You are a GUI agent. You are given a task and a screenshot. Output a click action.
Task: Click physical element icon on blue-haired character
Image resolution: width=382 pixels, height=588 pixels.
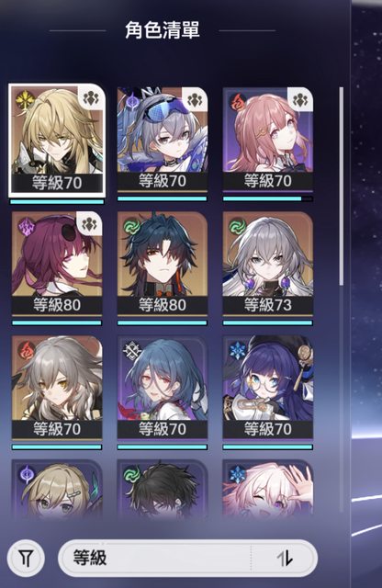point(132,351)
